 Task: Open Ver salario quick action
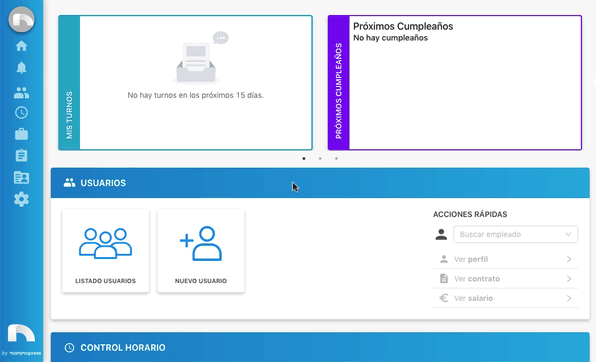(x=505, y=298)
